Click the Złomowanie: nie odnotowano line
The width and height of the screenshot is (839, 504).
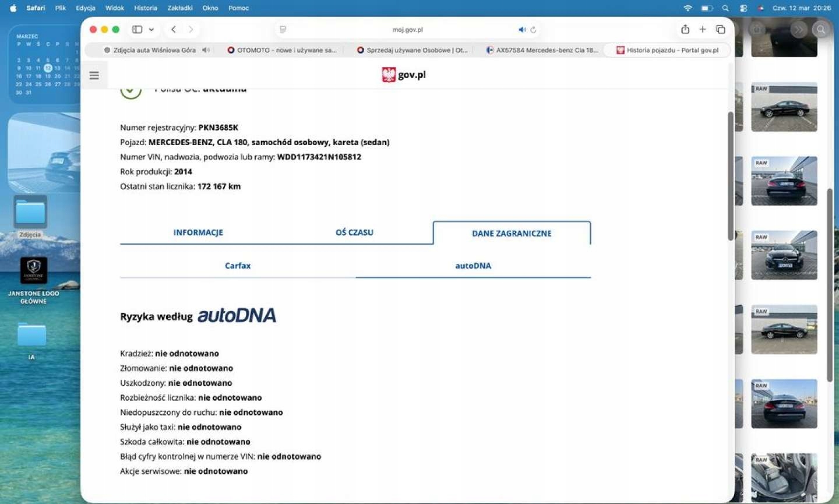click(177, 368)
